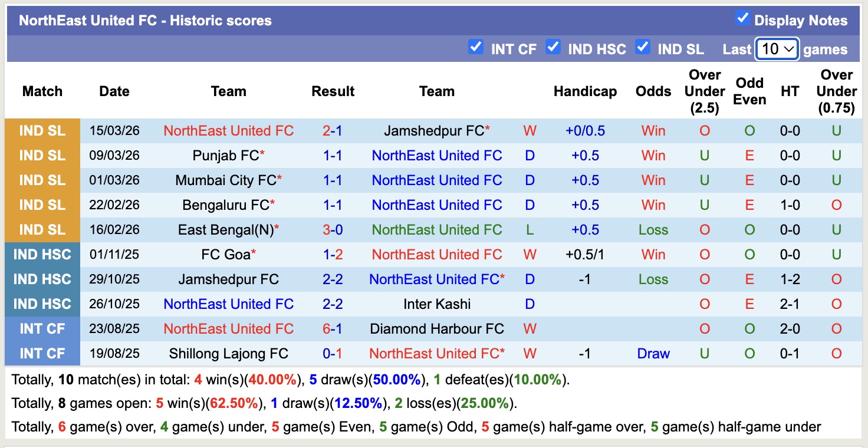Select the Diamond Harbour FC team name
Screen dimensions: 868x448
(437, 328)
